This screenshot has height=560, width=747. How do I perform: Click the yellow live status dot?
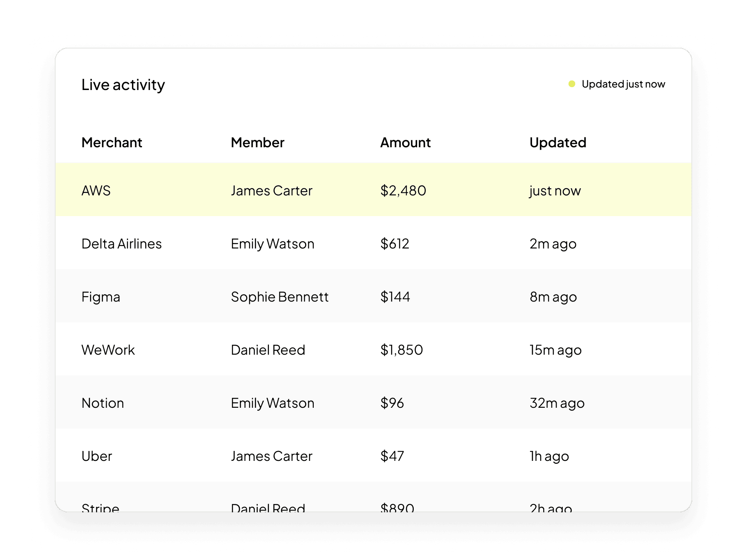tap(572, 84)
